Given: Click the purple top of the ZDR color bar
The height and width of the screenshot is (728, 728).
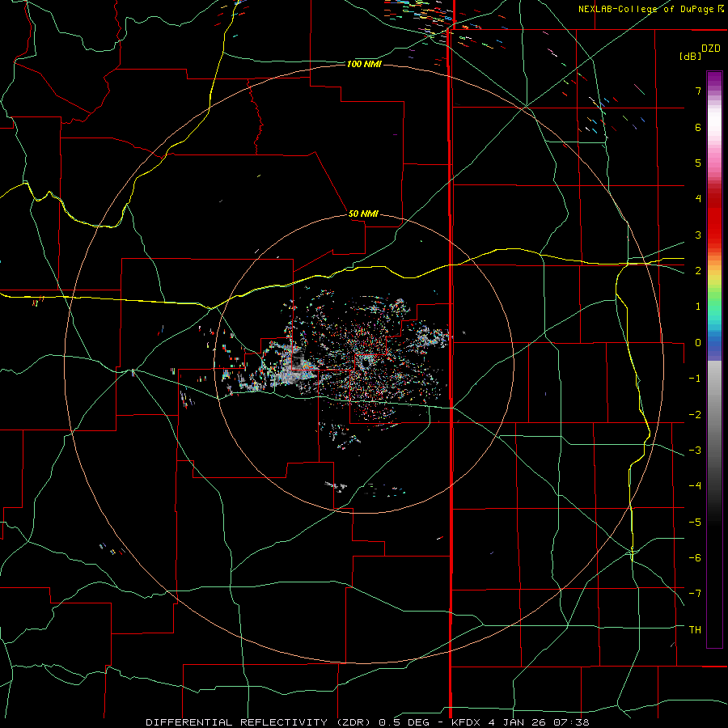Looking at the screenshot, I should 714,79.
